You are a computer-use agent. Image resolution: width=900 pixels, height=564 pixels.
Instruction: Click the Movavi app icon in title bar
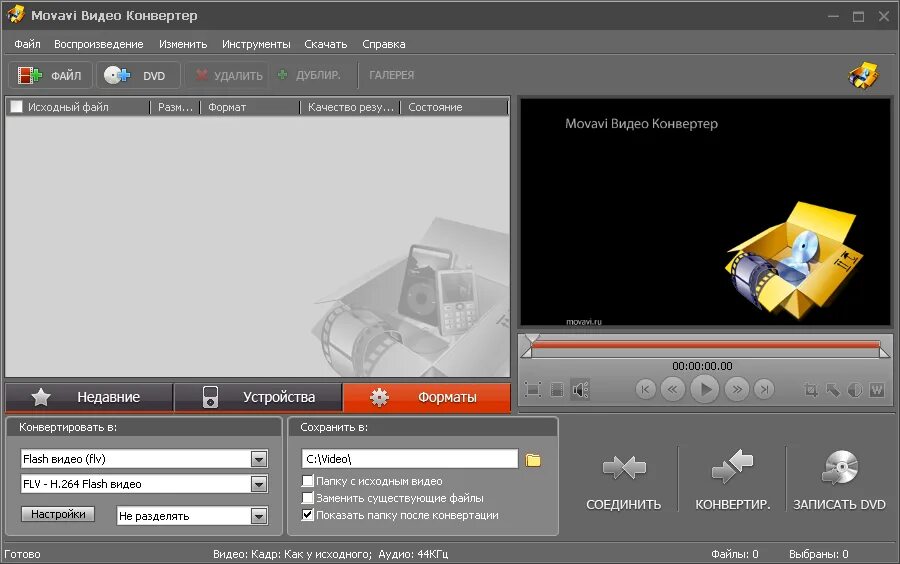coord(15,14)
